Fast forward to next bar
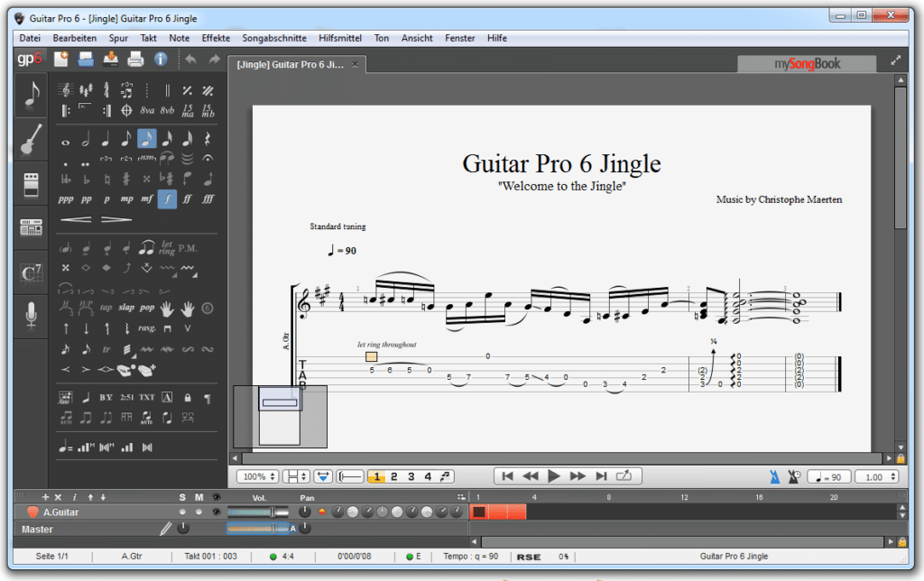The image size is (924, 581). tap(577, 475)
